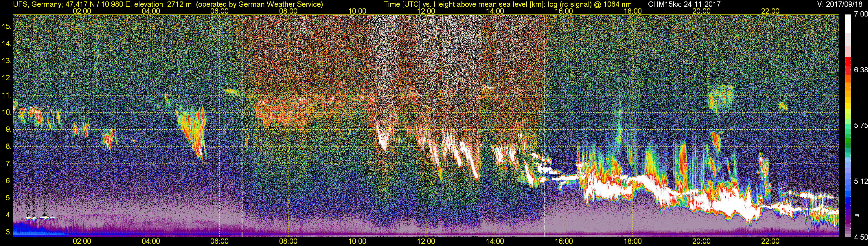Click the '10.' height axis label
868x246 pixels.
(7, 113)
